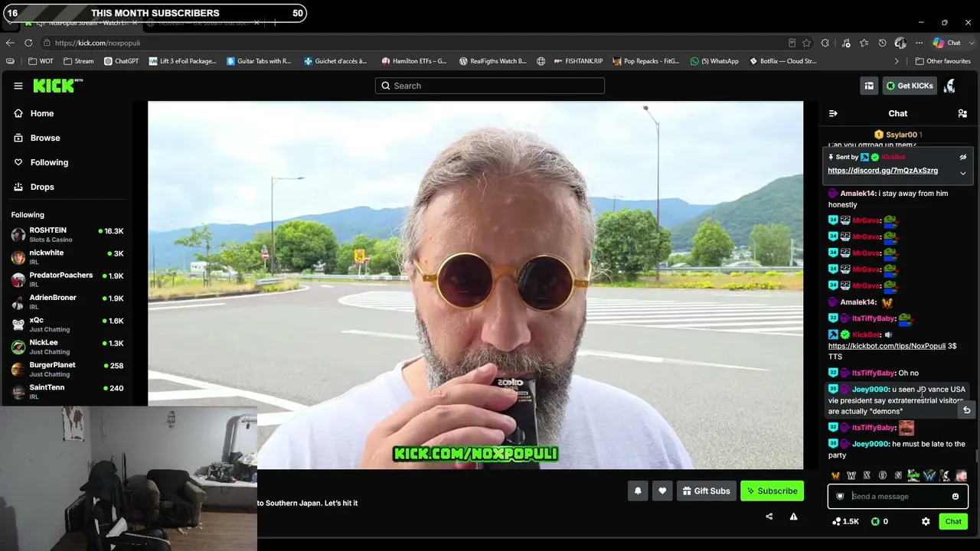Screen dimensions: 980x551
Task: Add this page to favourites
Action: [x=806, y=43]
